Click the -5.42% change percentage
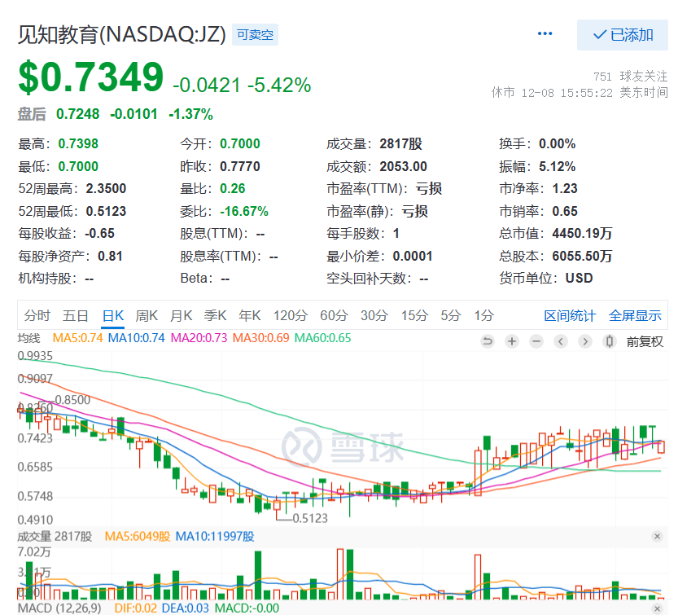The height and width of the screenshot is (615, 700). coord(279,86)
